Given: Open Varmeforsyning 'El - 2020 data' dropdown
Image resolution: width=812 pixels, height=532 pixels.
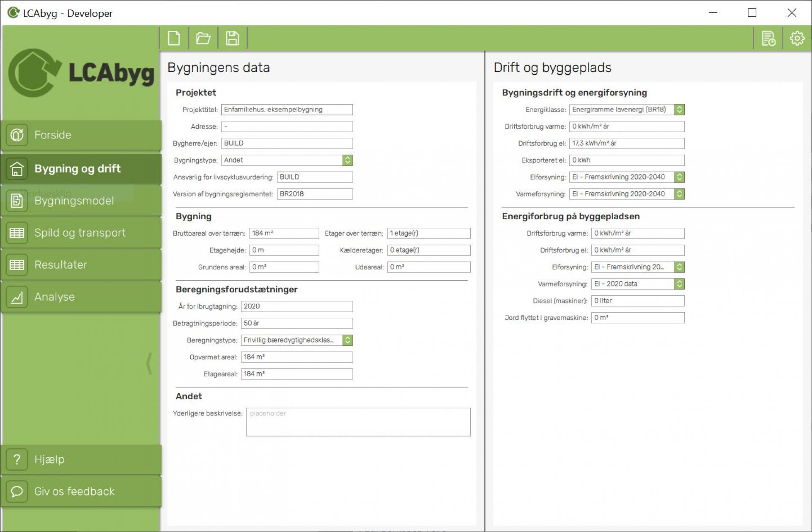Looking at the screenshot, I should 679,284.
